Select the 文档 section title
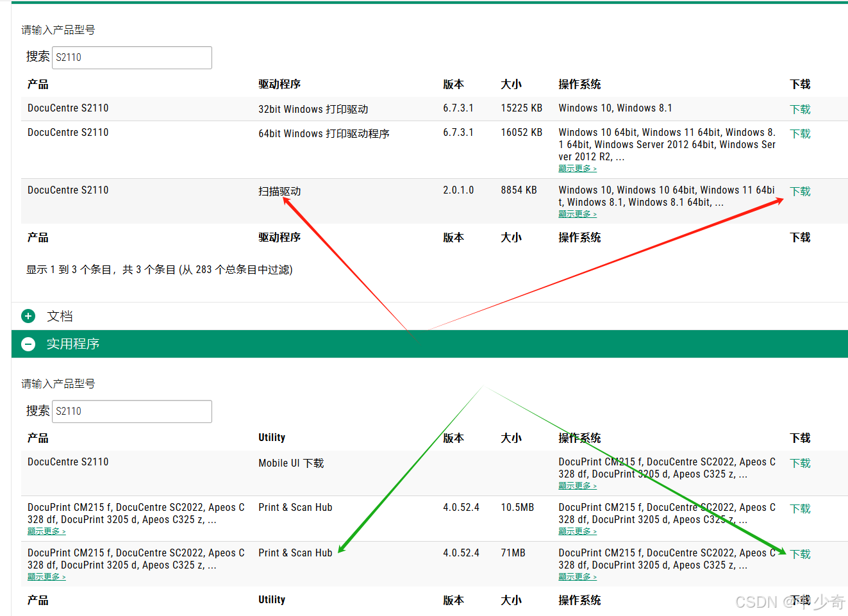848x616 pixels. tap(60, 316)
